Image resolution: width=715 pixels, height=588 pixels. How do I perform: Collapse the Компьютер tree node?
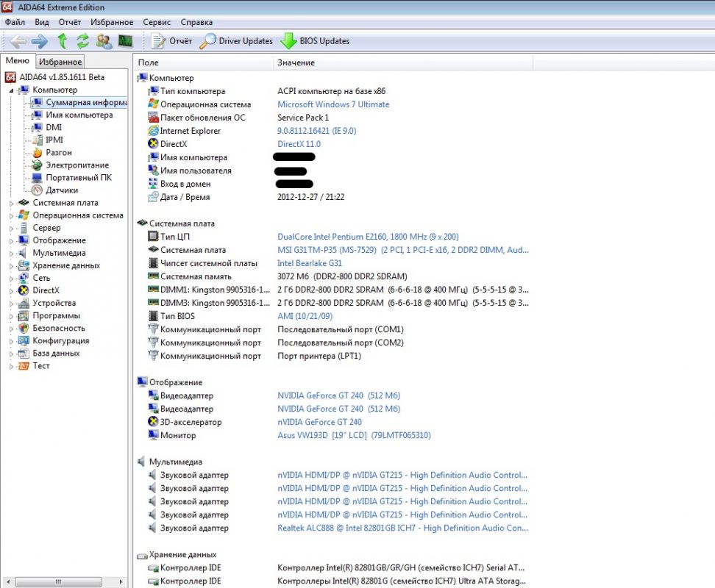(11, 90)
